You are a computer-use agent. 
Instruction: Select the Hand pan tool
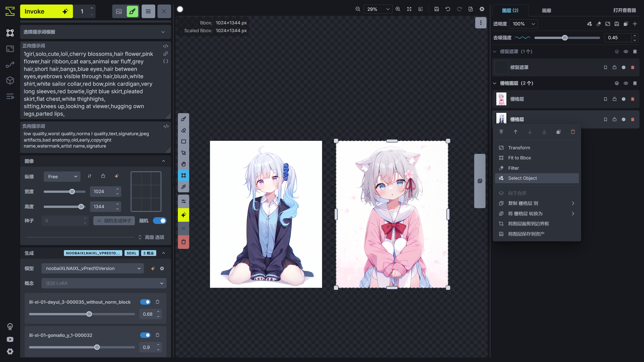pos(183,164)
